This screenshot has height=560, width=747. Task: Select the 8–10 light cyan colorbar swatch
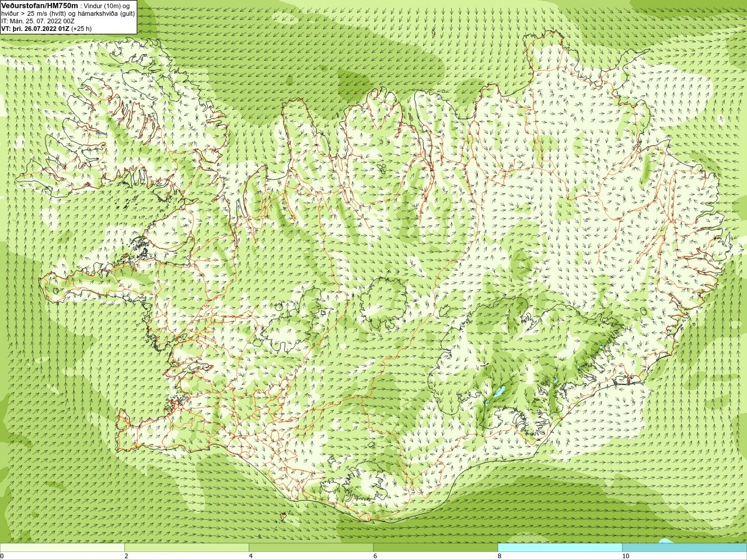pyautogui.click(x=560, y=548)
